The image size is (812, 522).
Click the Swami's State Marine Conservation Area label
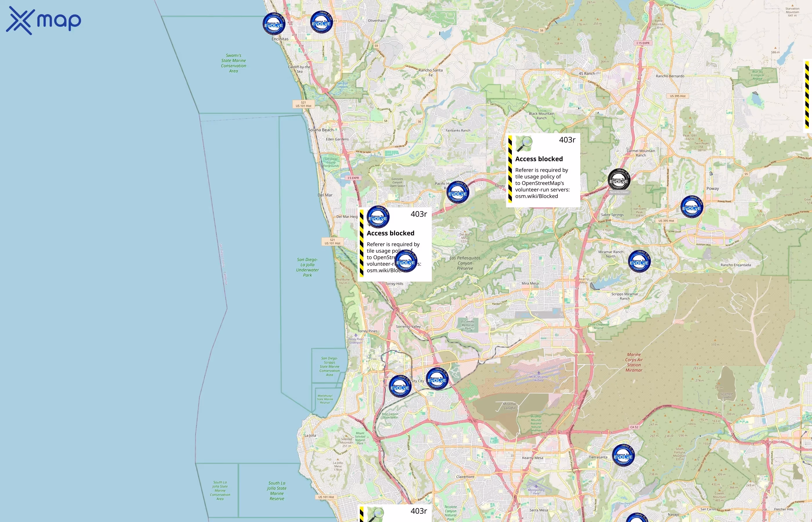point(233,63)
